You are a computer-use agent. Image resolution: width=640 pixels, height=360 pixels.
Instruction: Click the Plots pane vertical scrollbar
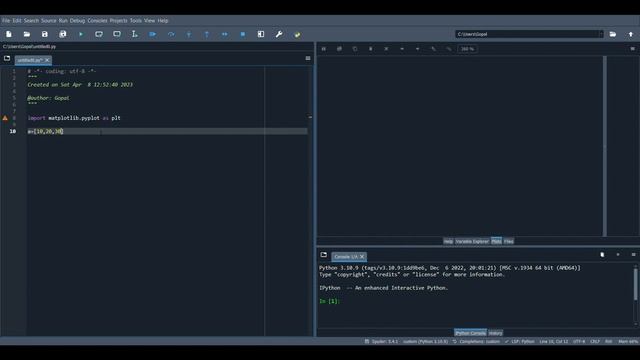click(604, 146)
